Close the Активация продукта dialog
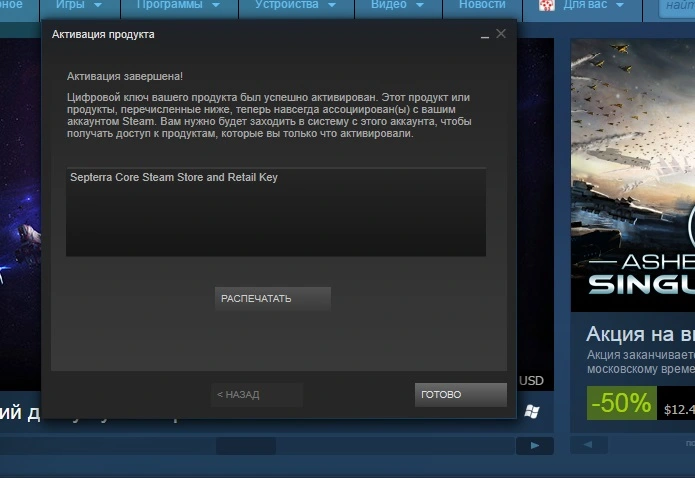This screenshot has width=695, height=478. click(501, 34)
